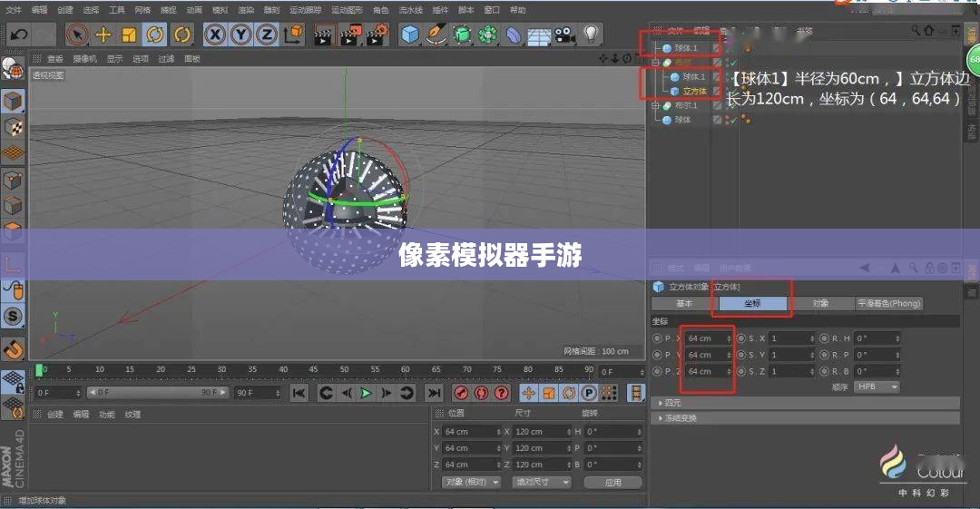Activate the highlighted Rotate tool icon
980x509 pixels.
click(154, 35)
